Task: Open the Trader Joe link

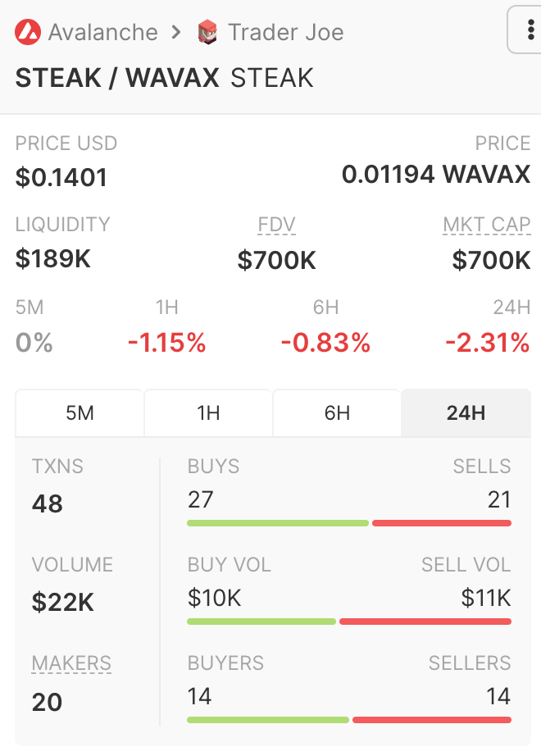Action: (285, 33)
